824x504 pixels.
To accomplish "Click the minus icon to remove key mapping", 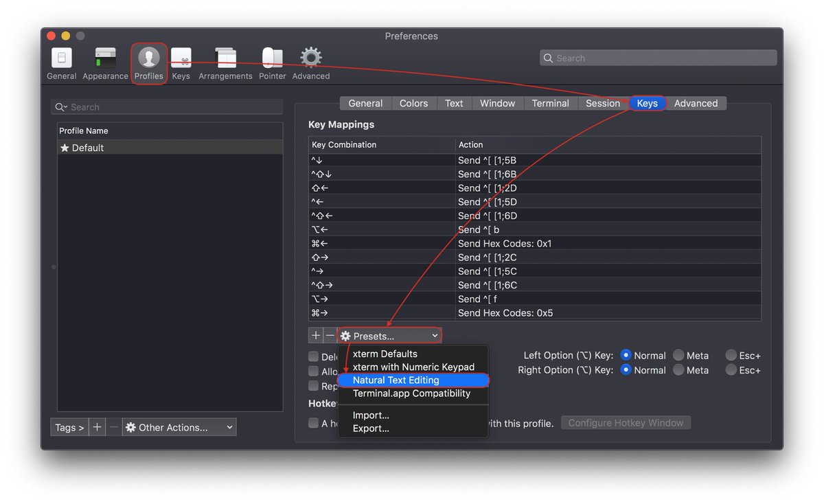I will 330,335.
